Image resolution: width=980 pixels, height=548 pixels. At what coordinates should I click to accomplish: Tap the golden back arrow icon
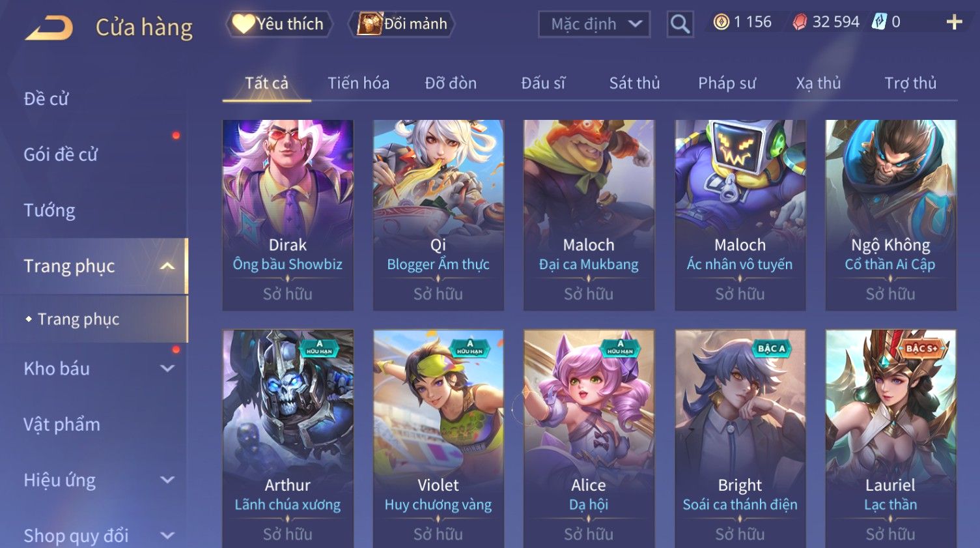point(48,27)
